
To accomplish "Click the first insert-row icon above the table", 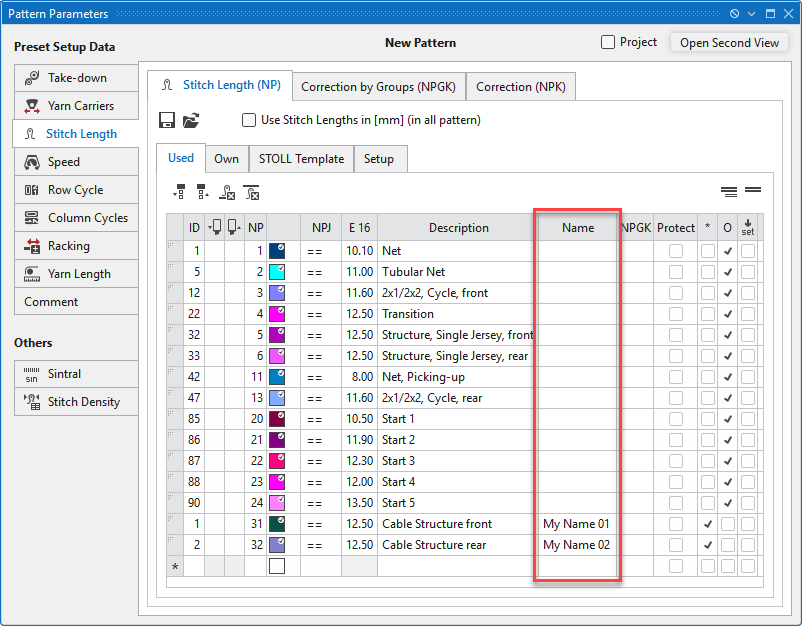I will pyautogui.click(x=180, y=192).
